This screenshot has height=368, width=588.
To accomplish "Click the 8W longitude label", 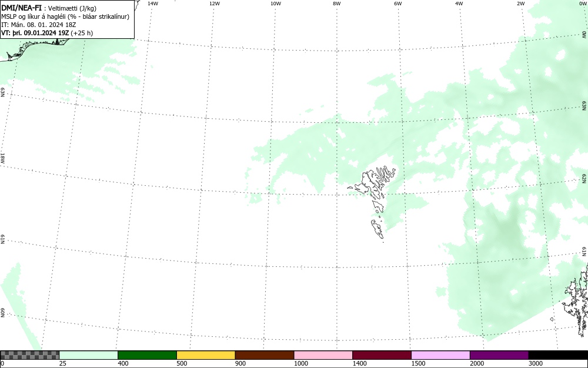I will pos(337,4).
